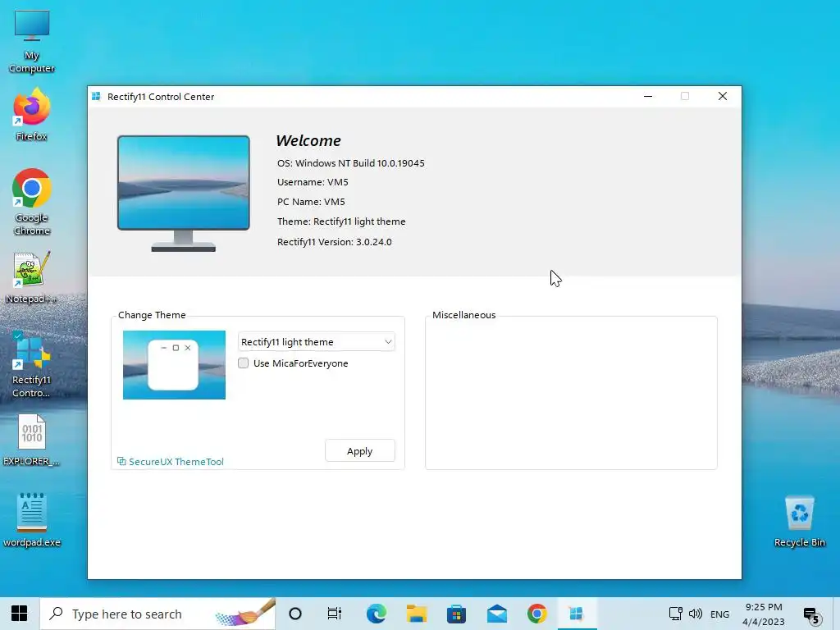Launch Microsoft Edge from taskbar
840x630 pixels.
pos(376,614)
